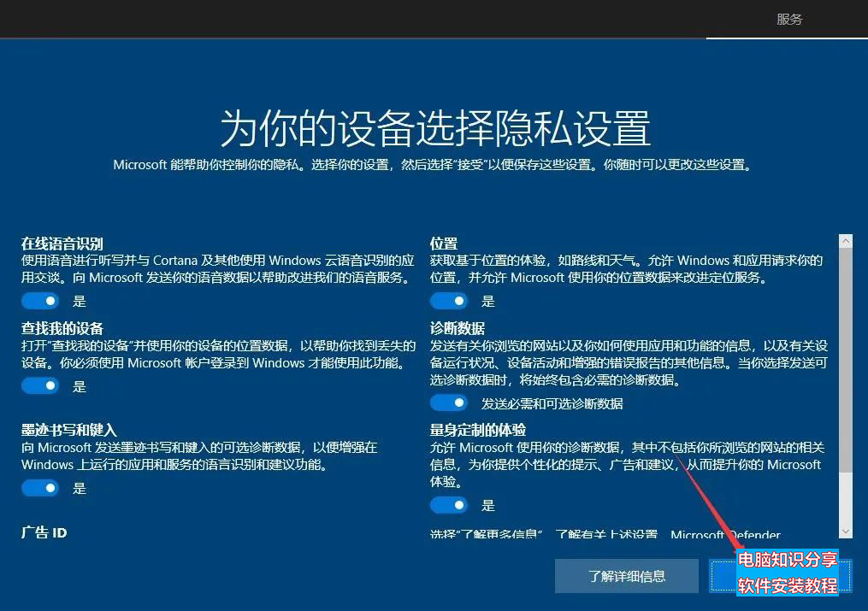Click the vertical scrollbar thumb
Screen dimensions: 868x611
846,359
